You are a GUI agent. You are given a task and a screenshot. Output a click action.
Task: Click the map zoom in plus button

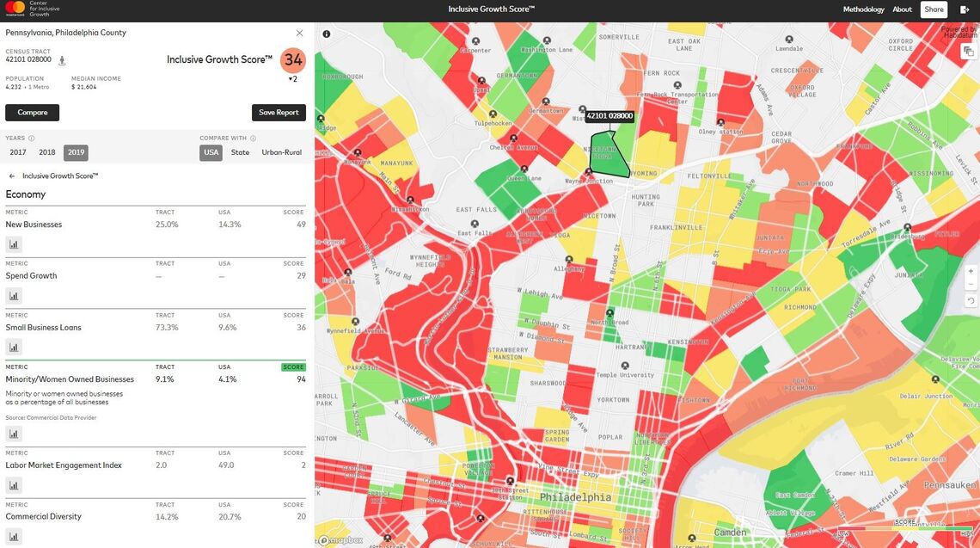click(971, 271)
